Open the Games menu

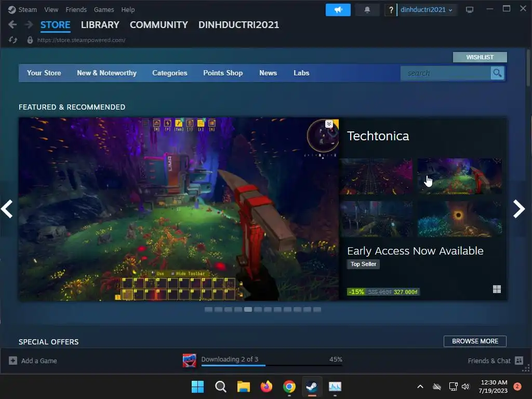[104, 10]
